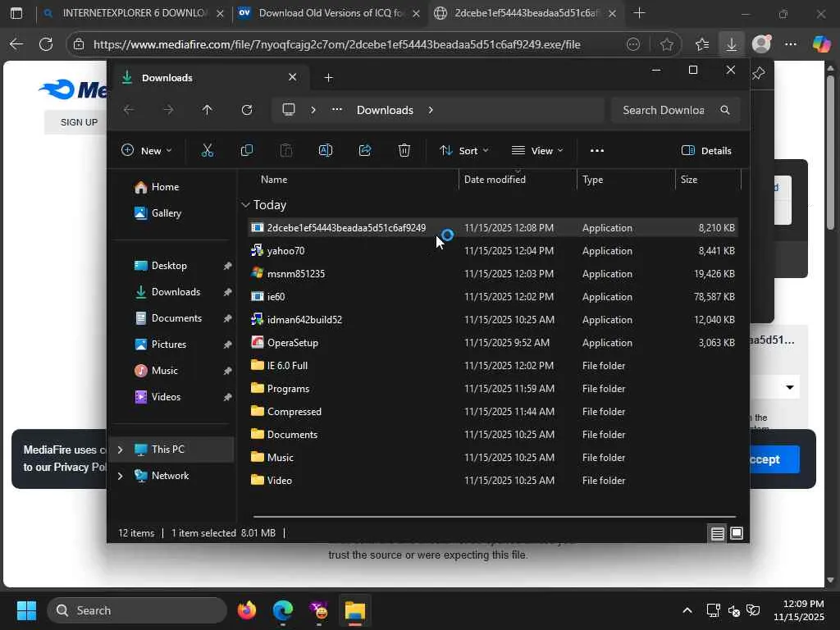Click the Cut scissors icon in Explorer toolbar
The width and height of the screenshot is (840, 630).
pos(208,151)
